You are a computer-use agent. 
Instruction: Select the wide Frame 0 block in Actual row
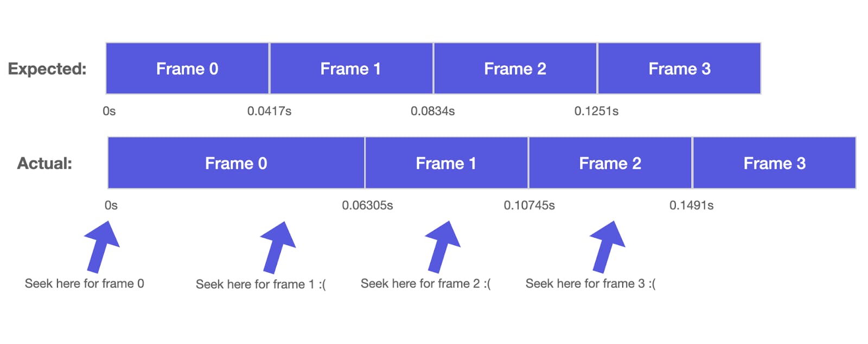click(236, 163)
